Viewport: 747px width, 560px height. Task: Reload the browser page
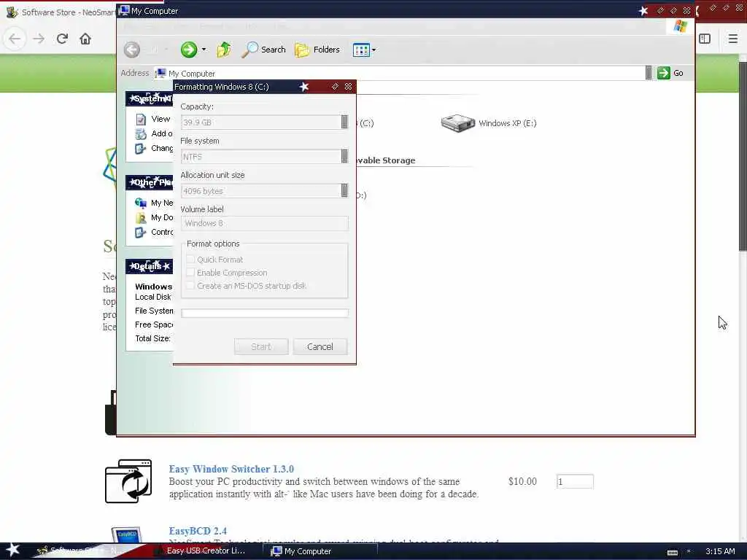62,39
